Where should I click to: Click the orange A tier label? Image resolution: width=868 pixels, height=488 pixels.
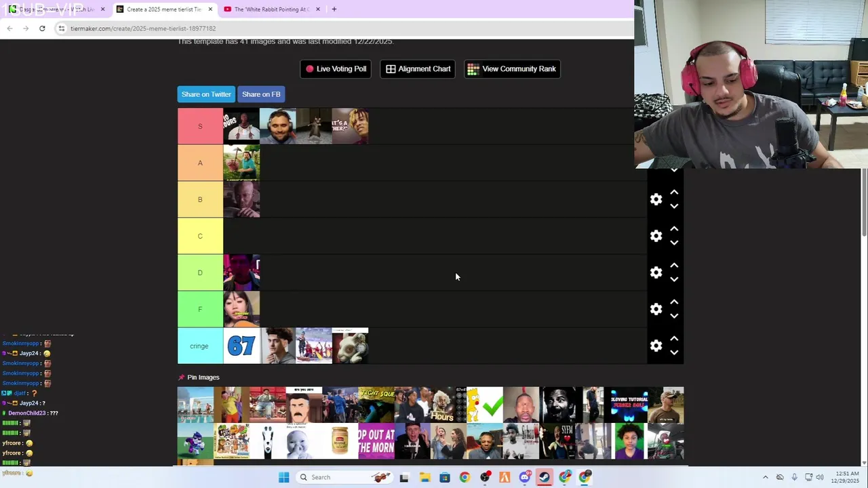(x=200, y=163)
